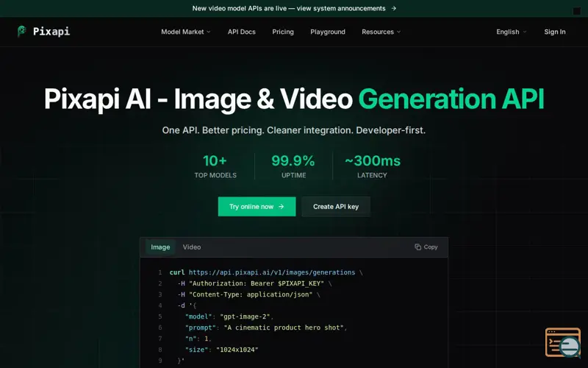Viewport: 588px width, 368px height.
Task: Expand the Model Market dropdown
Action: (x=186, y=32)
